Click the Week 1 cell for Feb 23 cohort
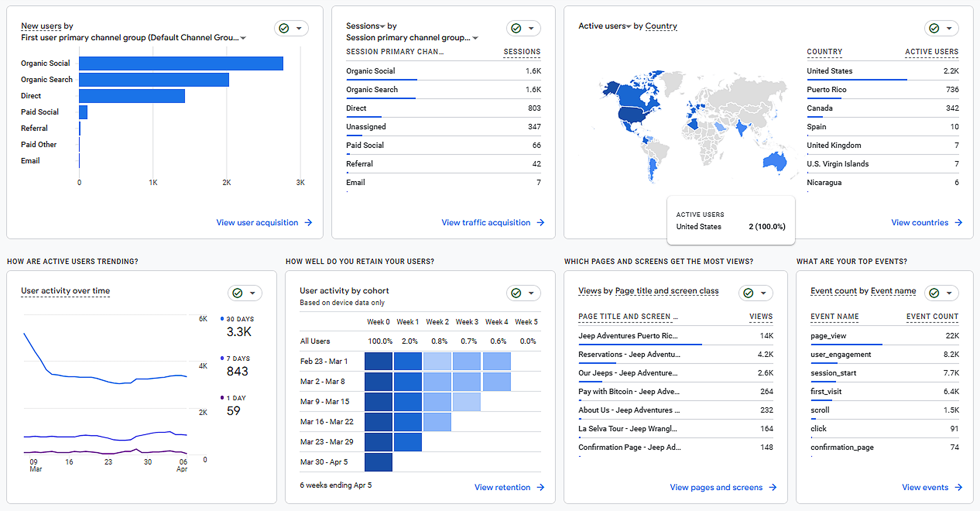The height and width of the screenshot is (511, 980). click(x=408, y=361)
